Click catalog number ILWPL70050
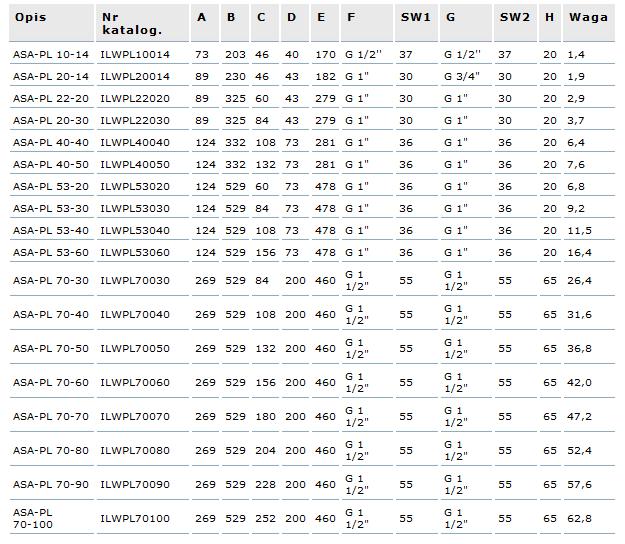Viewport: 625px width, 544px height. [135, 348]
